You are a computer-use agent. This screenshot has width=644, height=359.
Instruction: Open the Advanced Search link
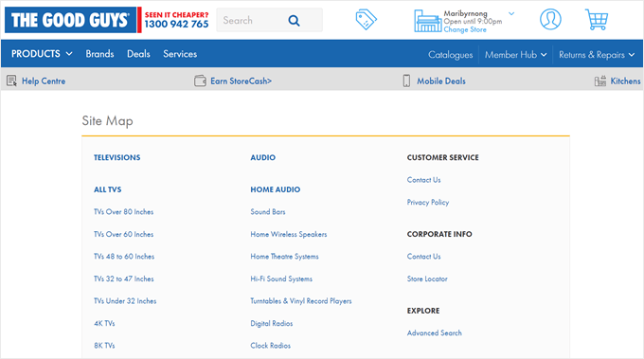(435, 333)
